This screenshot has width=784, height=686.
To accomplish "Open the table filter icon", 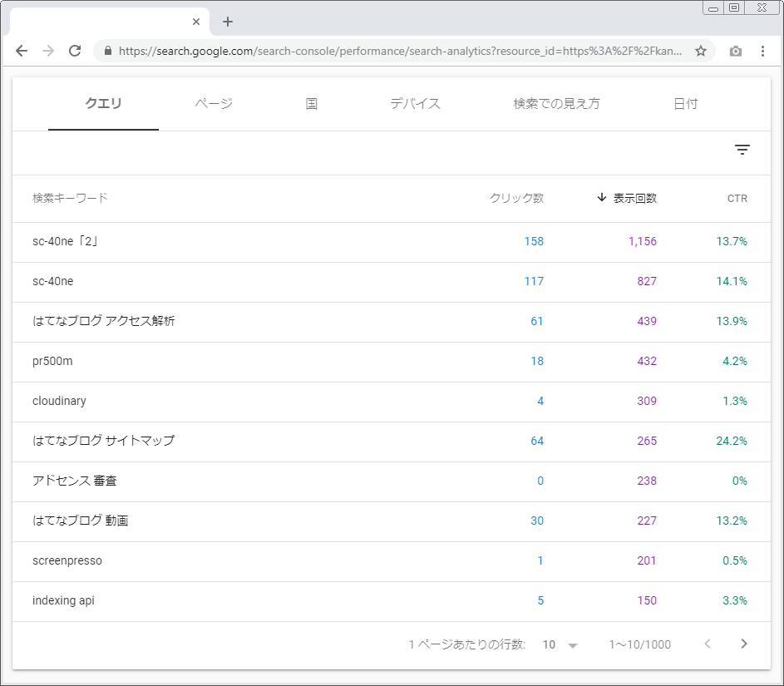I will (742, 150).
